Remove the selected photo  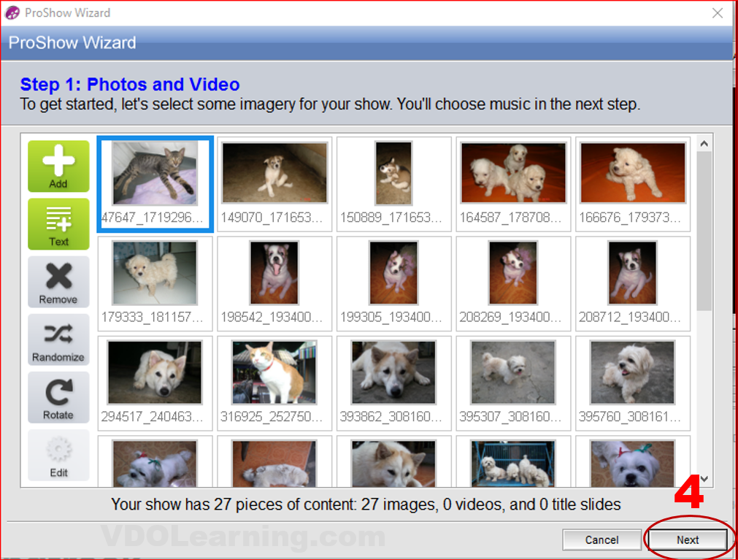pos(58,282)
